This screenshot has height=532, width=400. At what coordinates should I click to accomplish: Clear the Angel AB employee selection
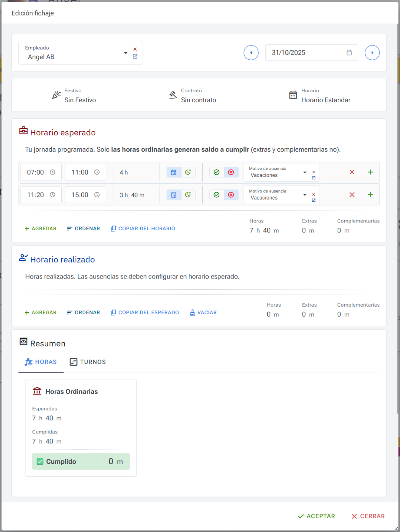(x=135, y=49)
